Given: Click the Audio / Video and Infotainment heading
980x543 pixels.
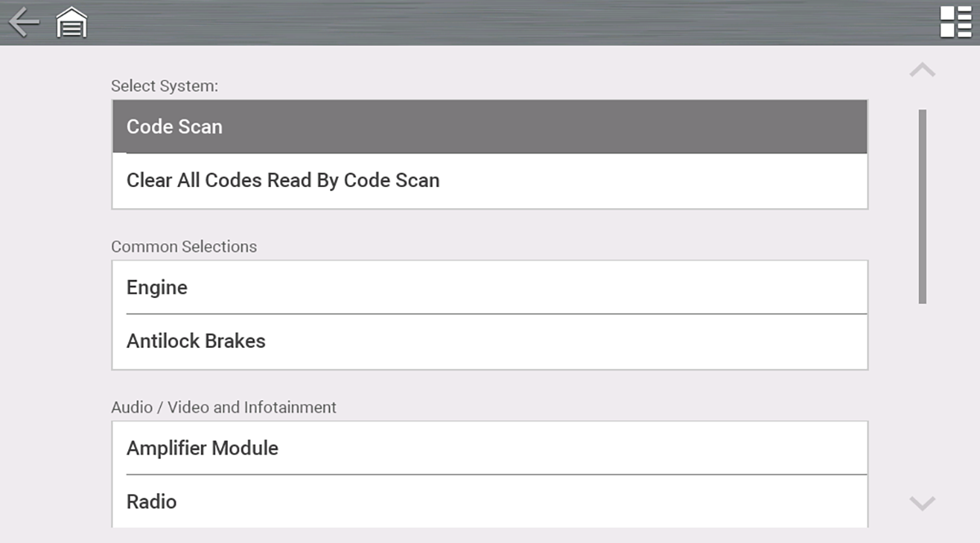Looking at the screenshot, I should [x=224, y=407].
